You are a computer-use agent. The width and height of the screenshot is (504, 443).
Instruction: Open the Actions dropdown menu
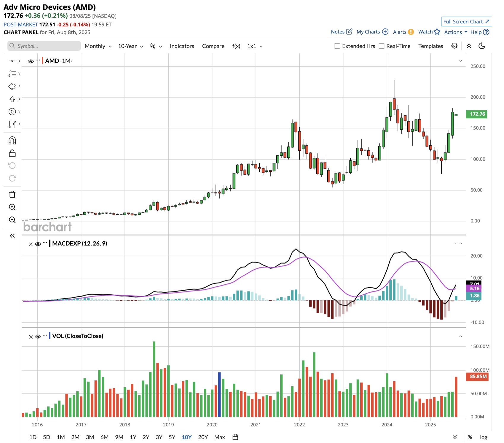tap(456, 32)
